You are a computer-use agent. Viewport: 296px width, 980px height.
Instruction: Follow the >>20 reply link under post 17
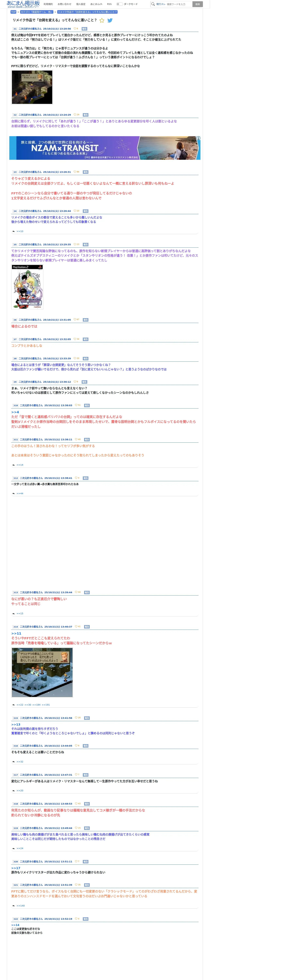pos(20,791)
